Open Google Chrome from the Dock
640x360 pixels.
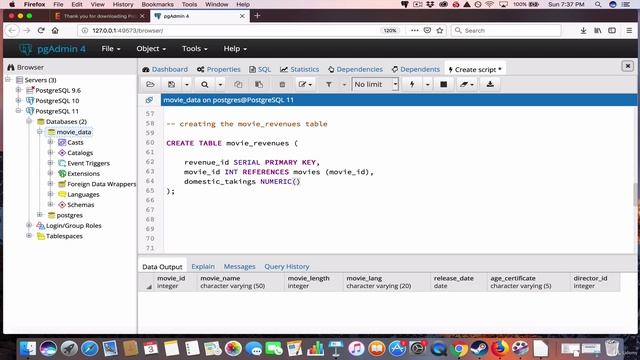pos(459,349)
